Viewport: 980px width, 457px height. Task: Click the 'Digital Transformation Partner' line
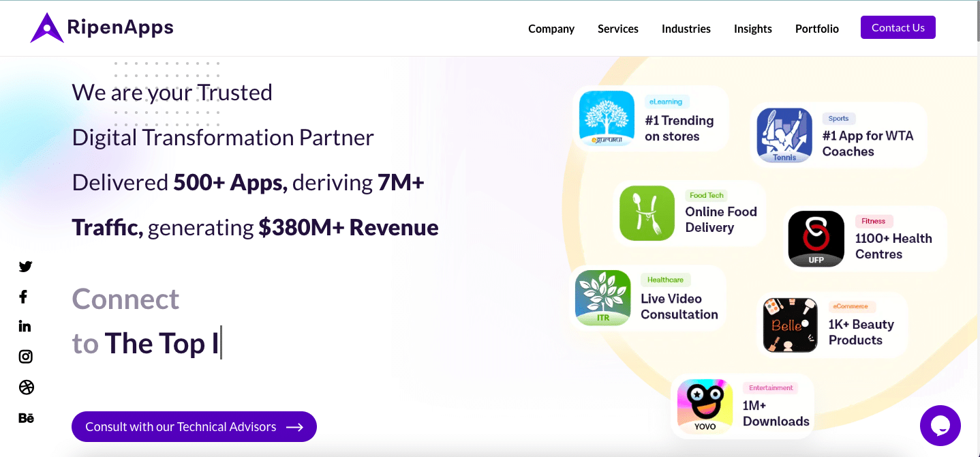[223, 138]
